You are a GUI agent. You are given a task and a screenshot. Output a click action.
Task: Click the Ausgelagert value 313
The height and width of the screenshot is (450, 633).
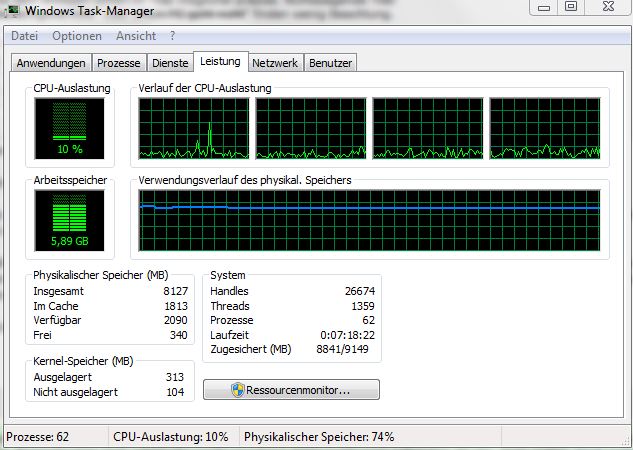tap(175, 377)
